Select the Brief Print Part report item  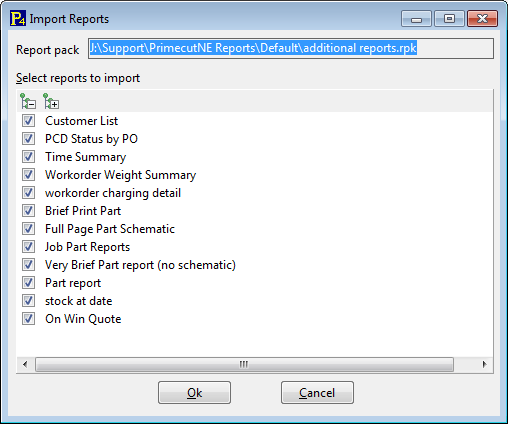[x=83, y=211]
